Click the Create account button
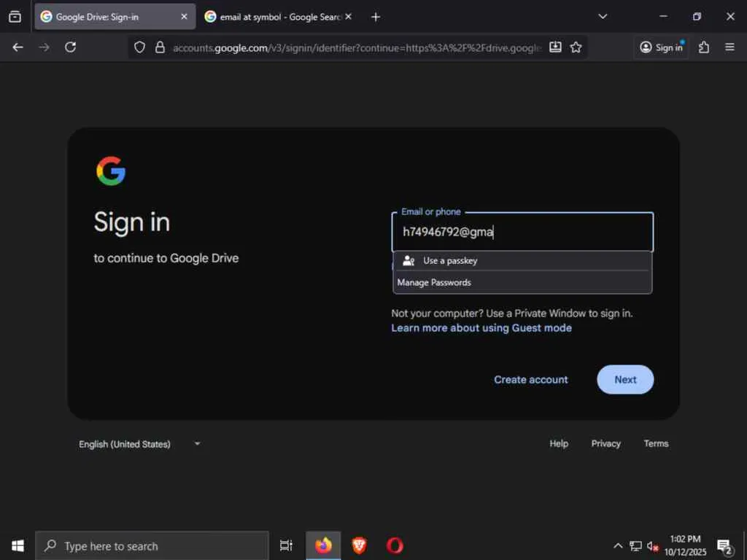This screenshot has height=560, width=747. pos(531,379)
